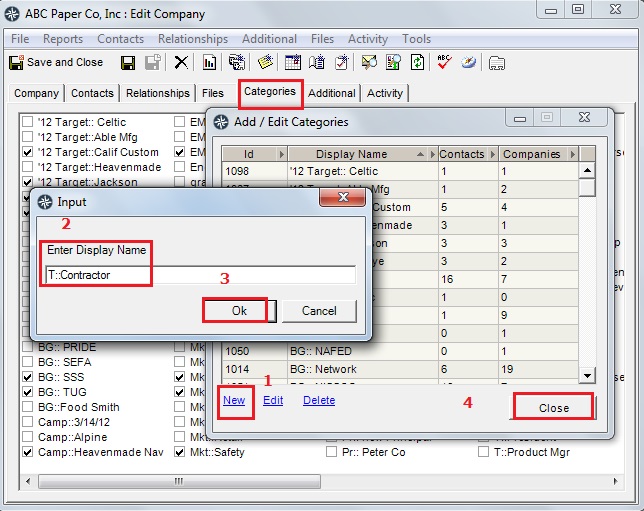The height and width of the screenshot is (511, 644).
Task: Check the T::Product Mgr checkbox
Action: coord(483,452)
